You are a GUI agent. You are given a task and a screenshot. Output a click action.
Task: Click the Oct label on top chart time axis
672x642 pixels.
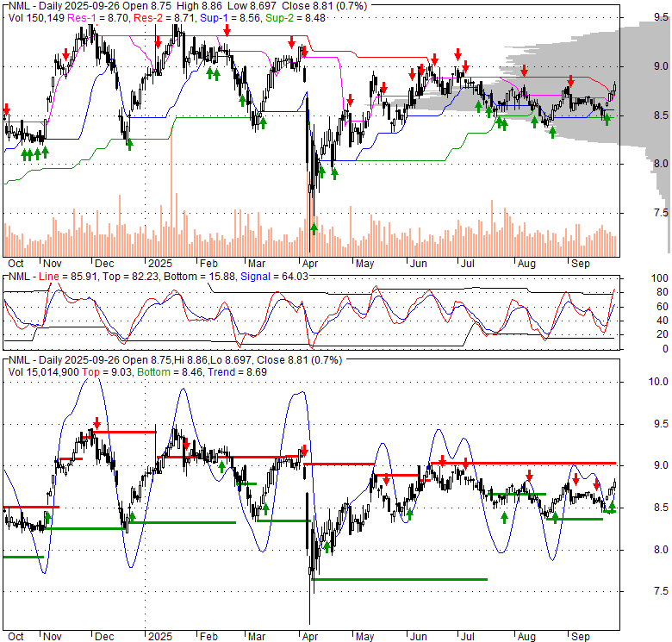16,264
